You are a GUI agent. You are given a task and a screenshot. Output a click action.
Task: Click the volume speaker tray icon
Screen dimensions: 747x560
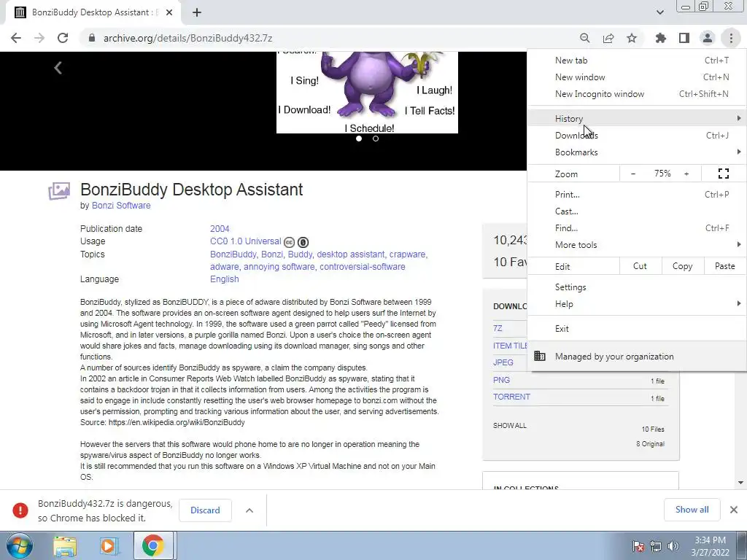point(673,546)
